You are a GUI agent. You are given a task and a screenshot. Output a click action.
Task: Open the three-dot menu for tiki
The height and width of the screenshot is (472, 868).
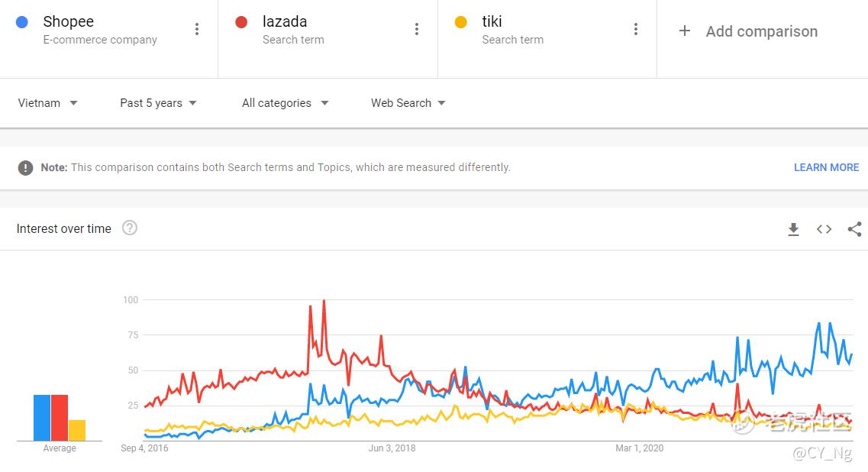(x=635, y=29)
